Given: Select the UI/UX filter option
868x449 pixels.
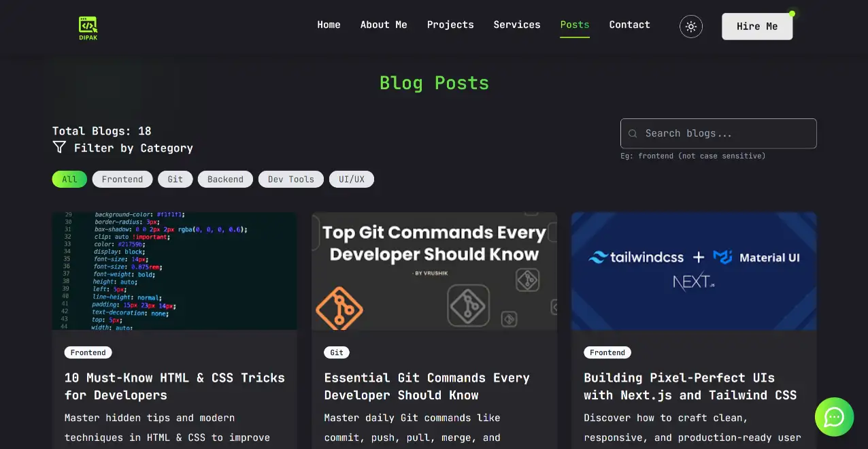Looking at the screenshot, I should (x=352, y=179).
